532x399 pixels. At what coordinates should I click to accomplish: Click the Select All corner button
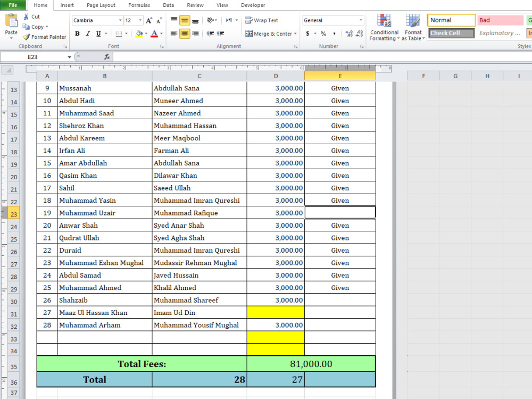point(7,70)
